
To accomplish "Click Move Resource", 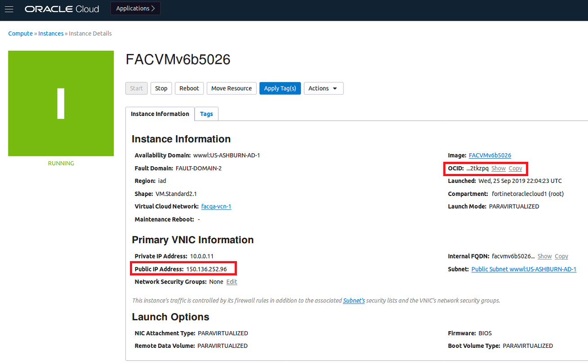I will (x=232, y=88).
